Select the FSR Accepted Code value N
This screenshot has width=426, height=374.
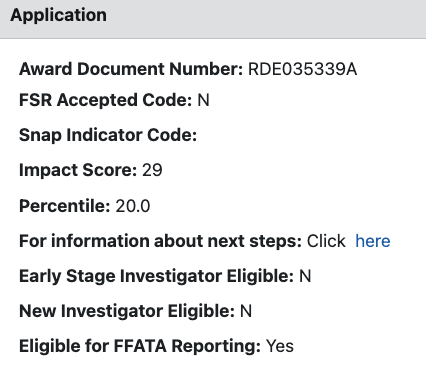tap(203, 100)
